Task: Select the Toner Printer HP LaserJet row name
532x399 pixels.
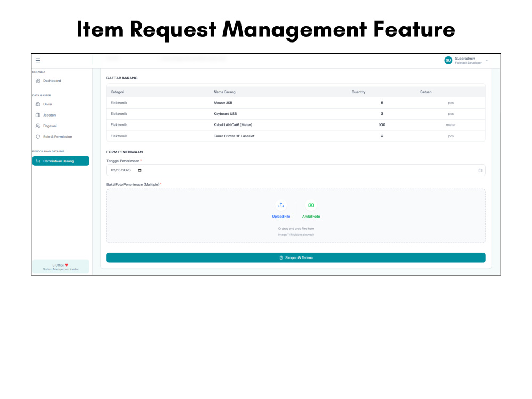Action: tap(234, 136)
